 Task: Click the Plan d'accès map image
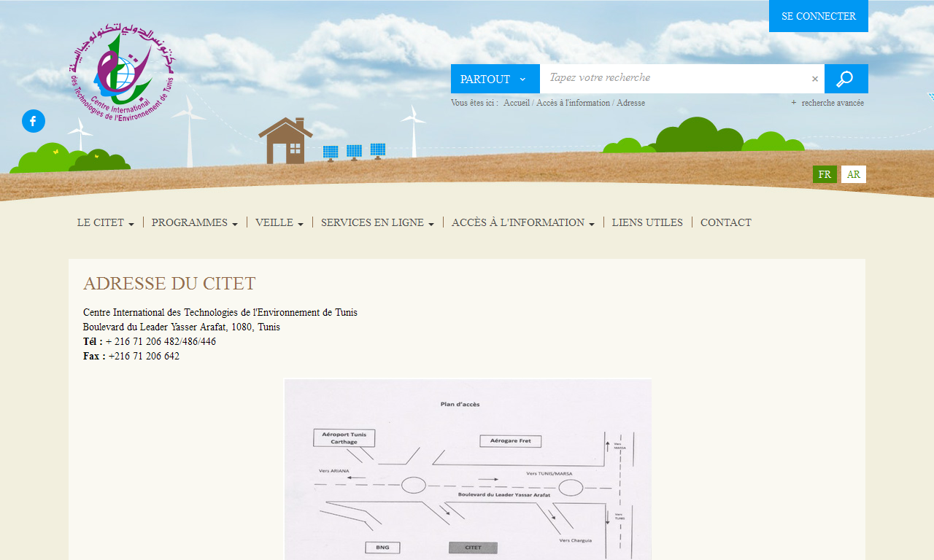(468, 470)
